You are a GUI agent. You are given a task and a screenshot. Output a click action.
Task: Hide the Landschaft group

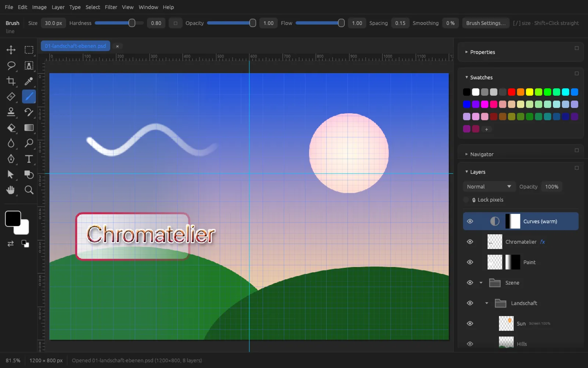coord(470,303)
